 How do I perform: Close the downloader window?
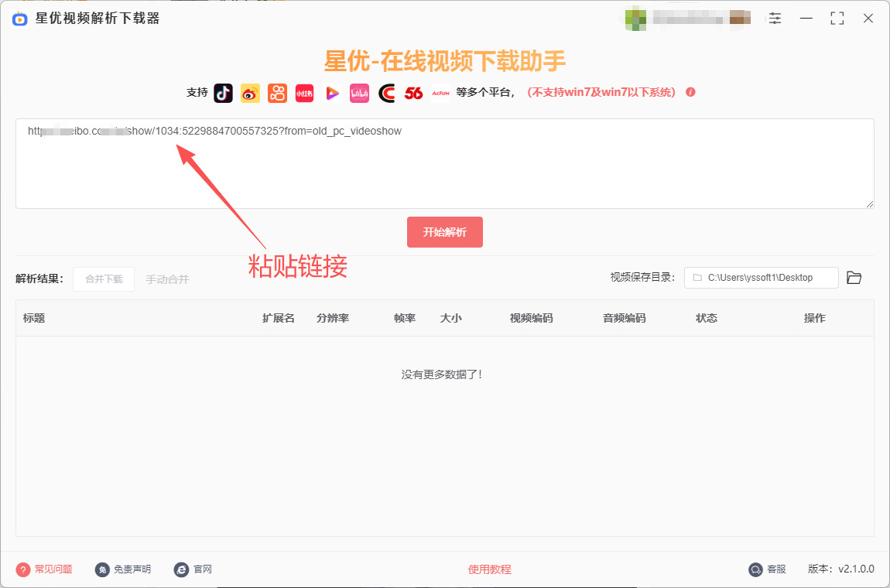click(868, 18)
